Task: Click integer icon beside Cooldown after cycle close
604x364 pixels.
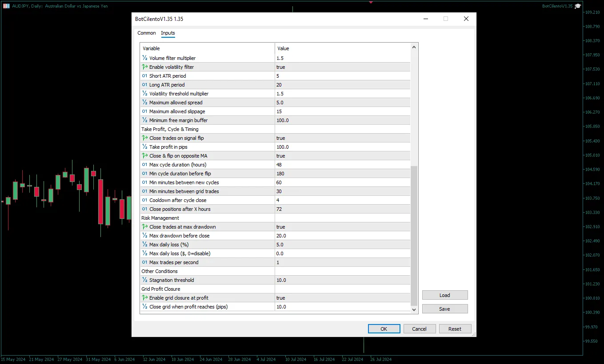Action: click(x=144, y=200)
